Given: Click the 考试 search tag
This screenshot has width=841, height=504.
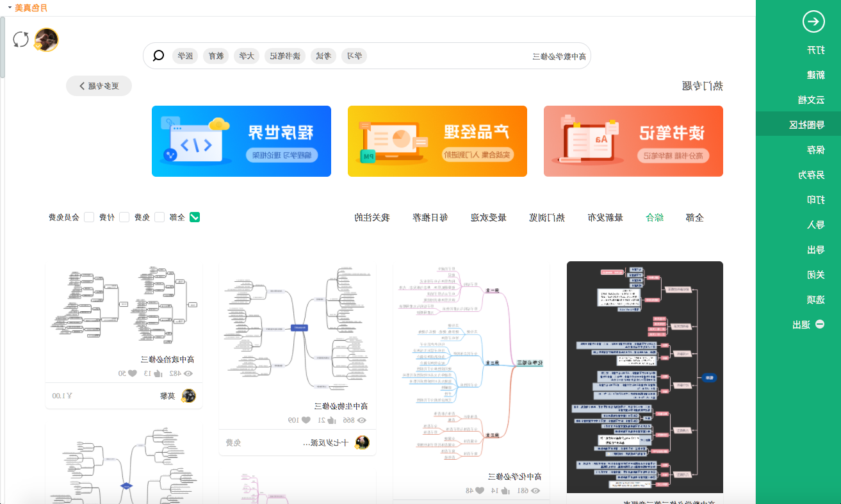Looking at the screenshot, I should coord(323,56).
